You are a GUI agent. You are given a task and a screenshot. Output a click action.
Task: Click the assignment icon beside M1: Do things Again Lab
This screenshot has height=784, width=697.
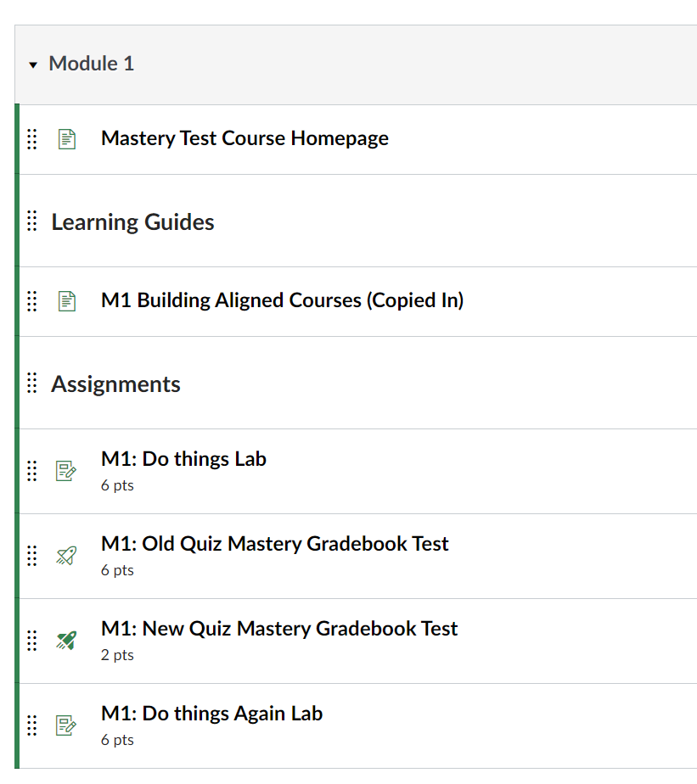pos(67,725)
